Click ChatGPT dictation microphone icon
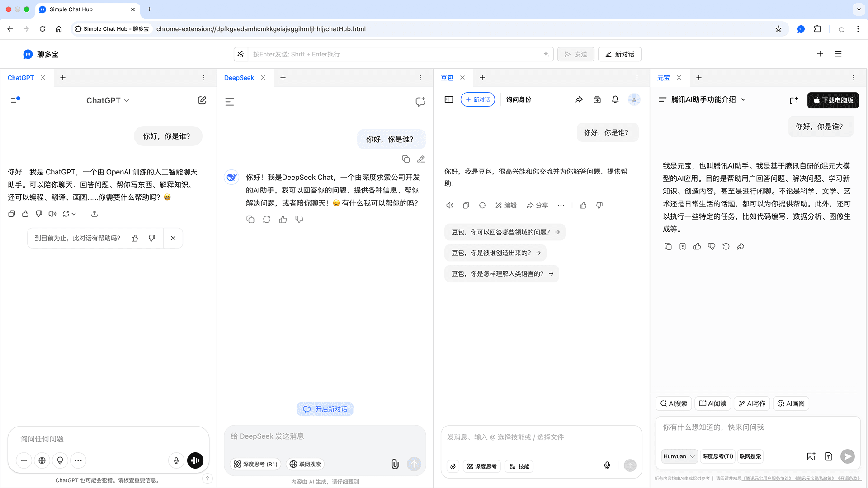This screenshot has height=488, width=868. (x=176, y=460)
